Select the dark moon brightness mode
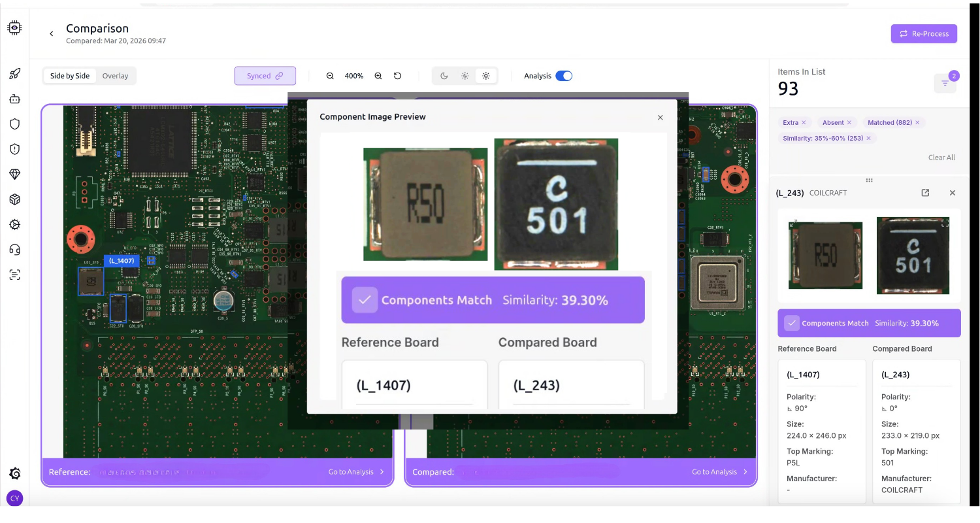This screenshot has width=980, height=523. (444, 76)
